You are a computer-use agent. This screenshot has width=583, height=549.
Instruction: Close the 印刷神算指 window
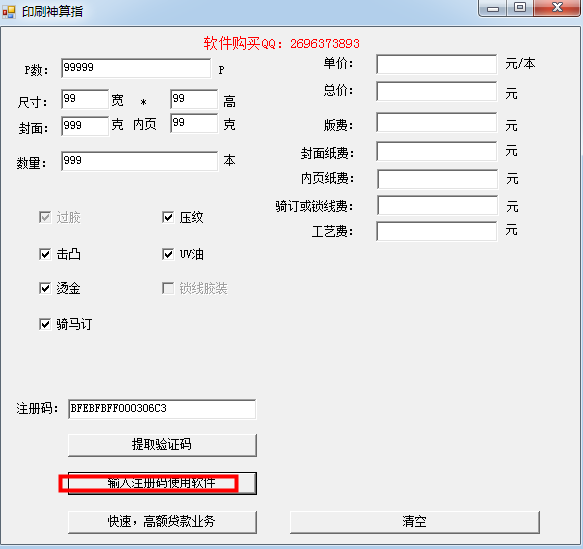point(557,8)
